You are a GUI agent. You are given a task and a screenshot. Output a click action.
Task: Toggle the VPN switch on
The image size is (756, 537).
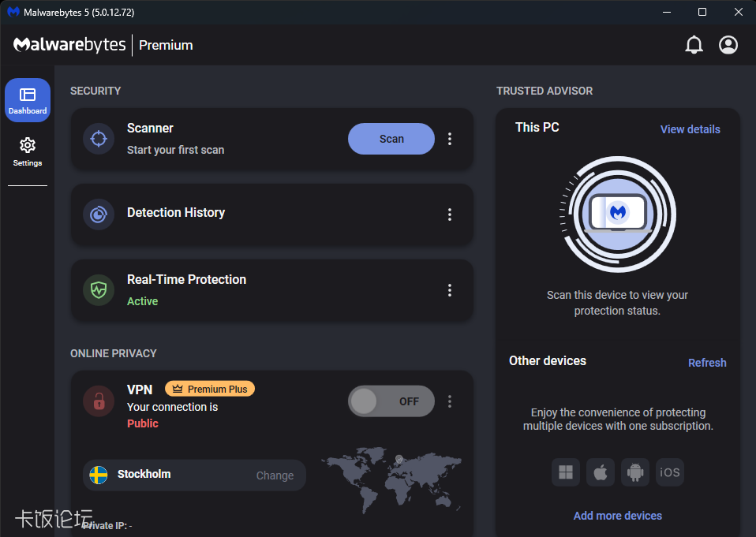click(x=391, y=401)
